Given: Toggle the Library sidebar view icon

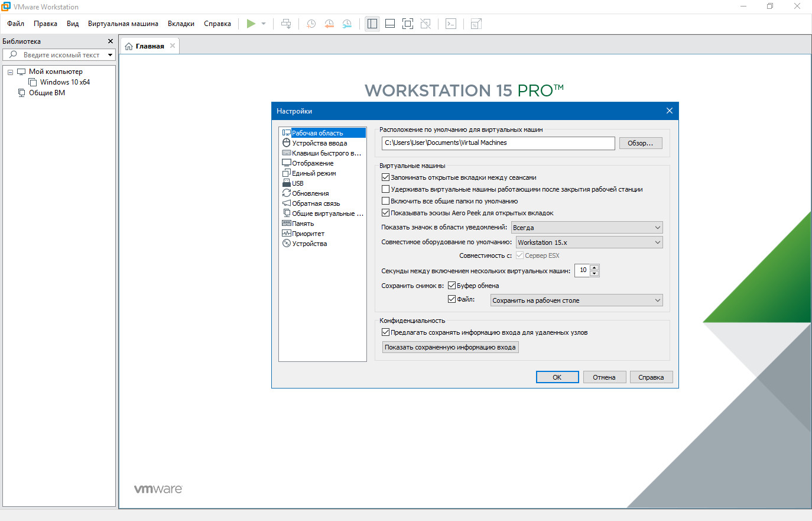Looking at the screenshot, I should (x=372, y=24).
